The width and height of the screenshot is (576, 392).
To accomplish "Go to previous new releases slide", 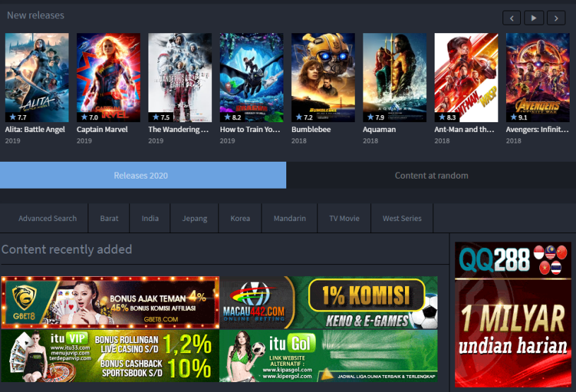I will (x=512, y=18).
